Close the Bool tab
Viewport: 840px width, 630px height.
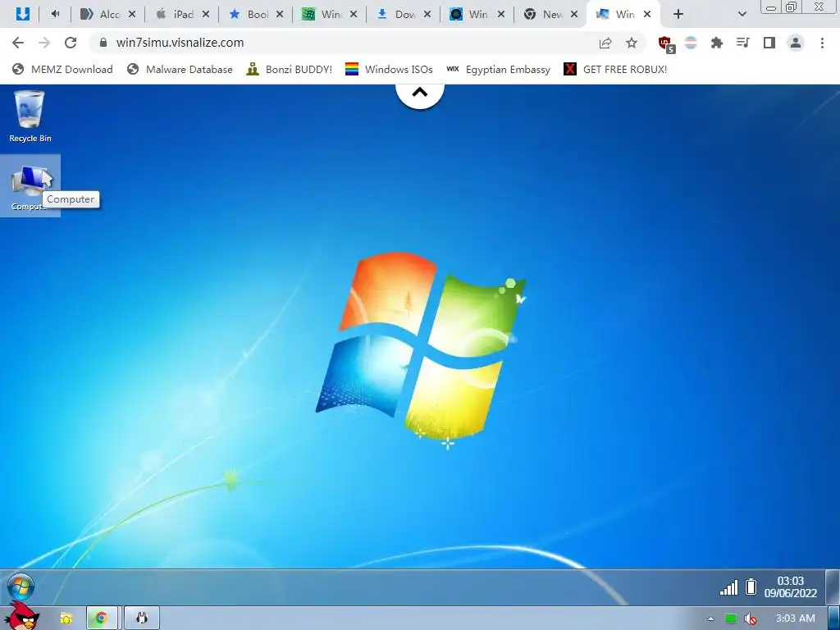tap(280, 15)
